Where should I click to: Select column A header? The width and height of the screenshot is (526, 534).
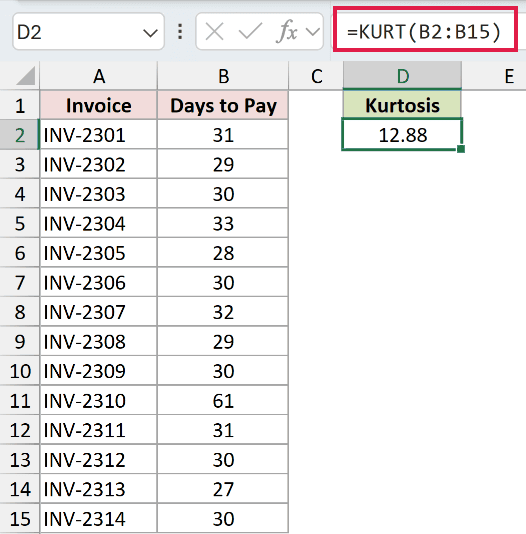pyautogui.click(x=99, y=76)
